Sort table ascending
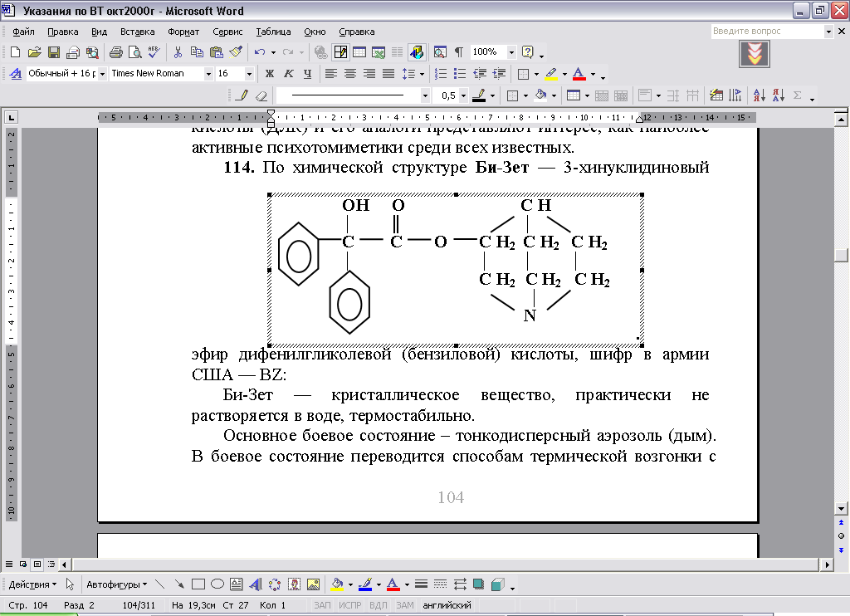850x616 pixels. (760, 96)
